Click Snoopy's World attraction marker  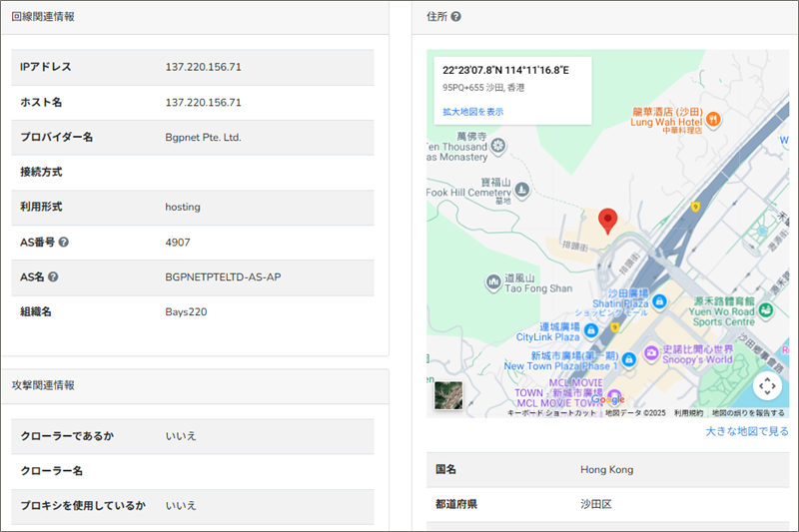(651, 351)
